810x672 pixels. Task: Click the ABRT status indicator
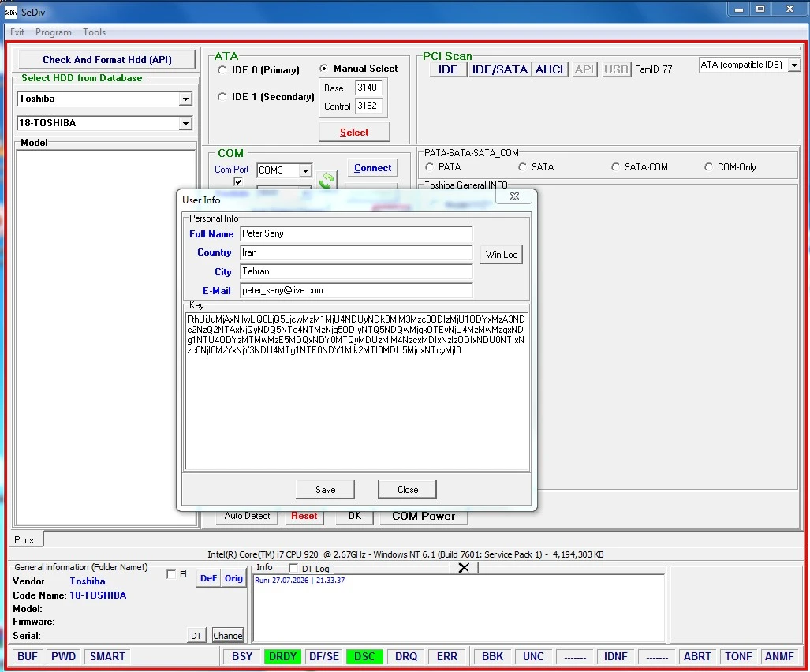tap(697, 656)
